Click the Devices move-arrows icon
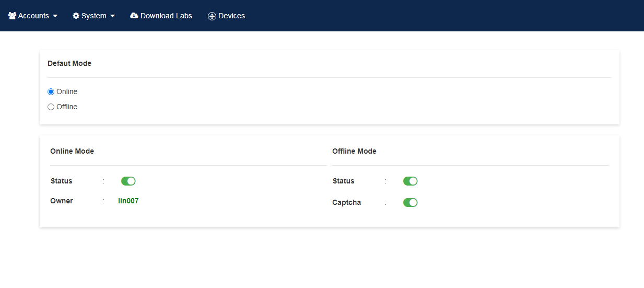The height and width of the screenshot is (288, 644). (x=212, y=16)
